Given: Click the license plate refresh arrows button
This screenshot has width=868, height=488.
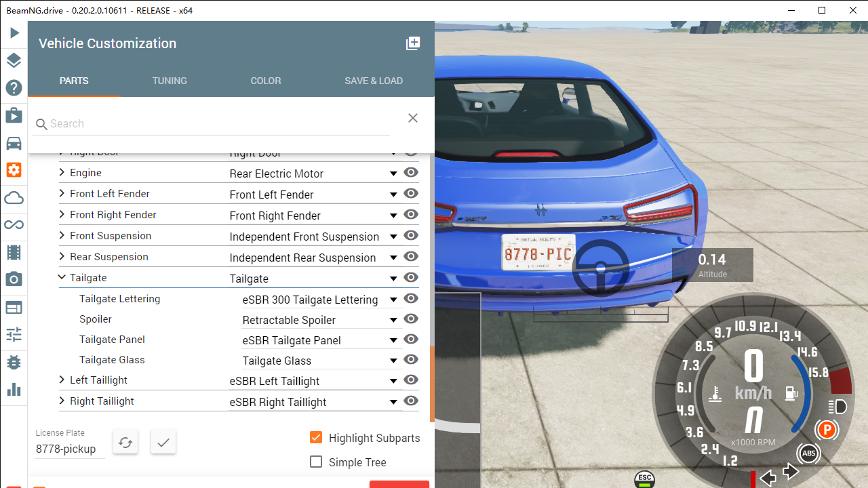Looking at the screenshot, I should click(125, 443).
